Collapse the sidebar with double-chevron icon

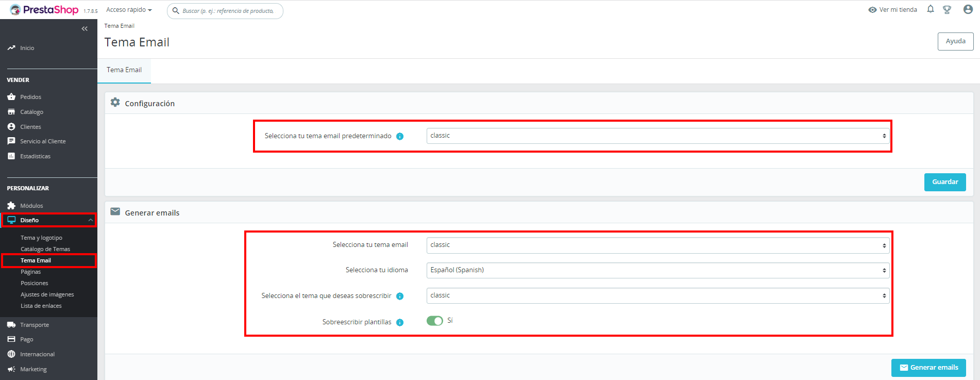point(85,29)
